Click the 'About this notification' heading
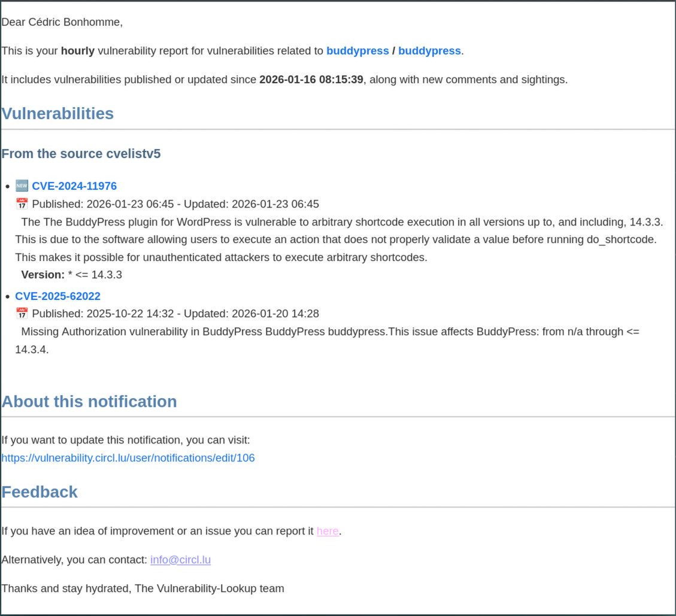 click(x=89, y=401)
